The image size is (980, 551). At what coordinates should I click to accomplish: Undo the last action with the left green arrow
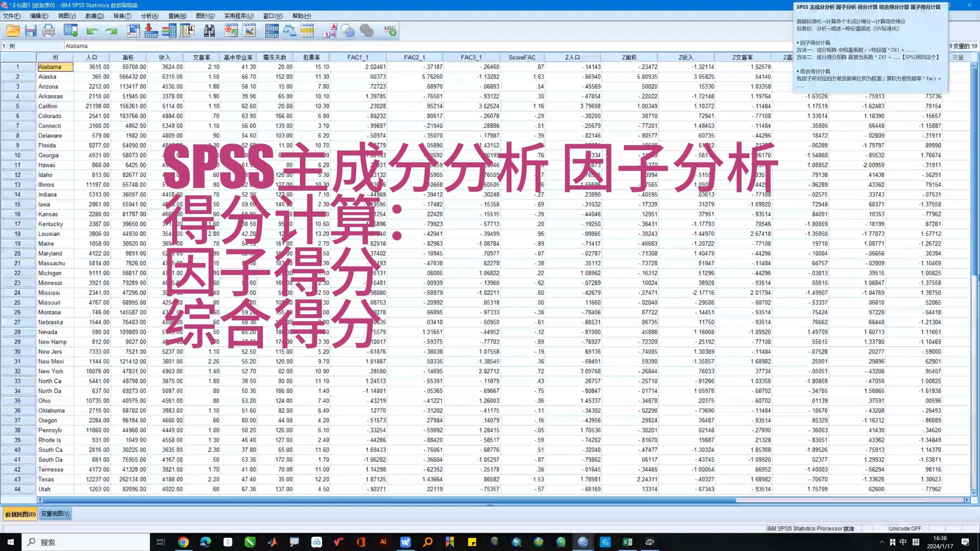(x=92, y=31)
